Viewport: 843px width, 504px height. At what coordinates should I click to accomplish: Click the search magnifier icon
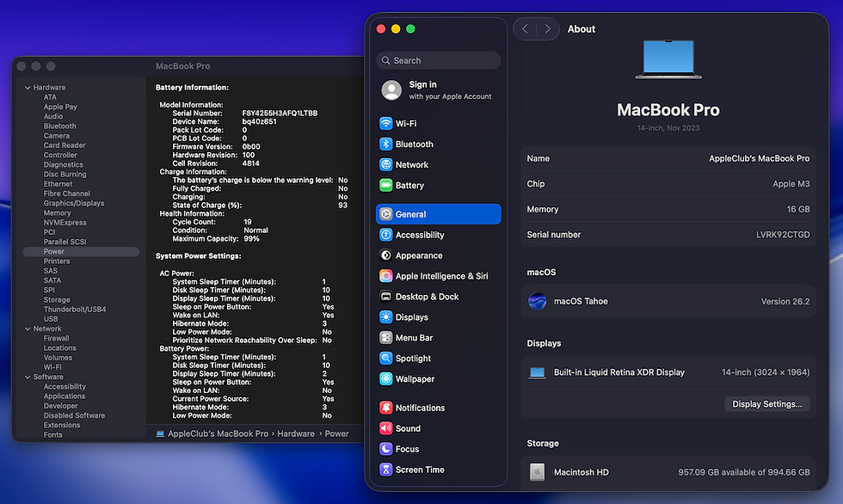[385, 61]
